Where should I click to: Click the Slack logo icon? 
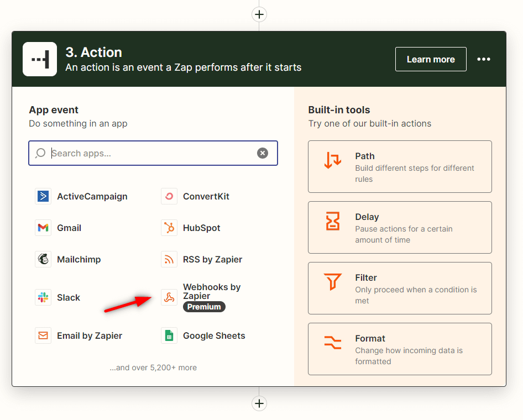point(43,297)
